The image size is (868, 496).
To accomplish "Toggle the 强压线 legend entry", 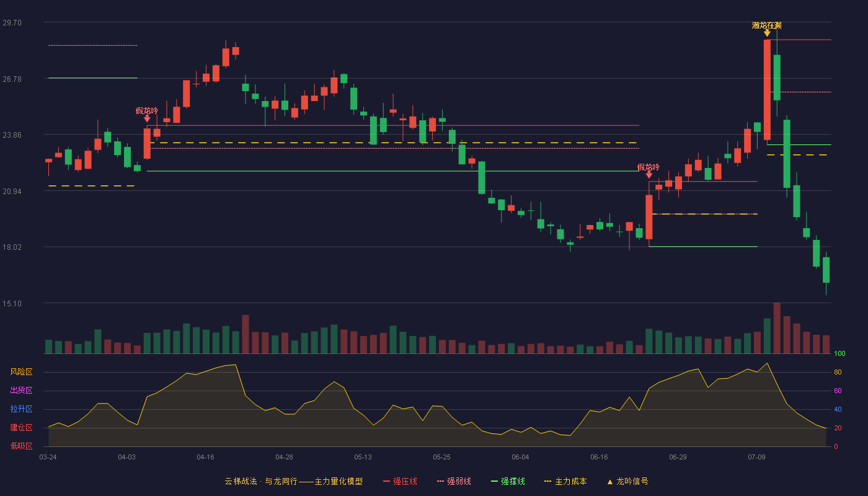I will coord(400,481).
